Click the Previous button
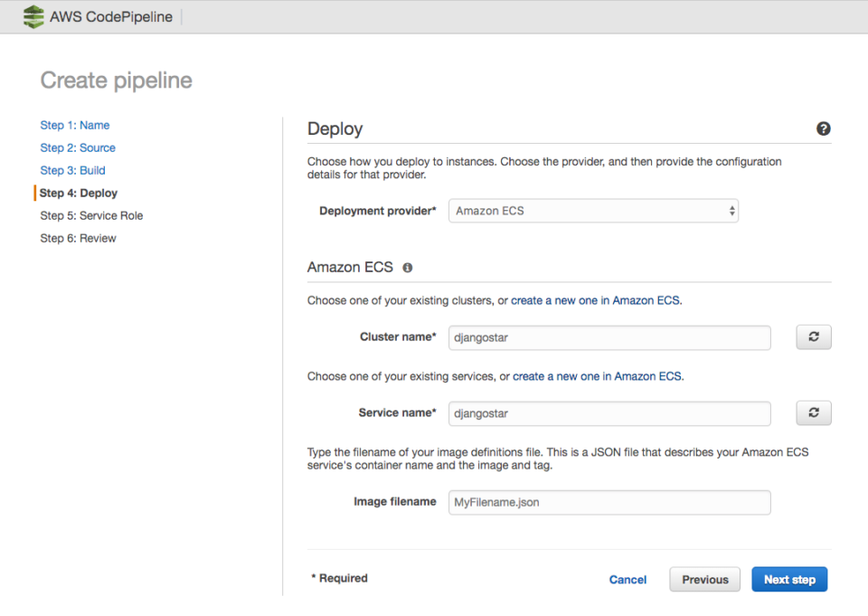 [x=704, y=579]
